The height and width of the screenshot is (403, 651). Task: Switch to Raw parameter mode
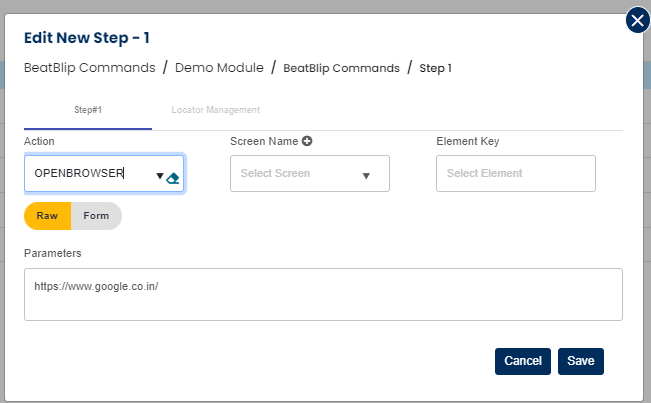pyautogui.click(x=47, y=216)
